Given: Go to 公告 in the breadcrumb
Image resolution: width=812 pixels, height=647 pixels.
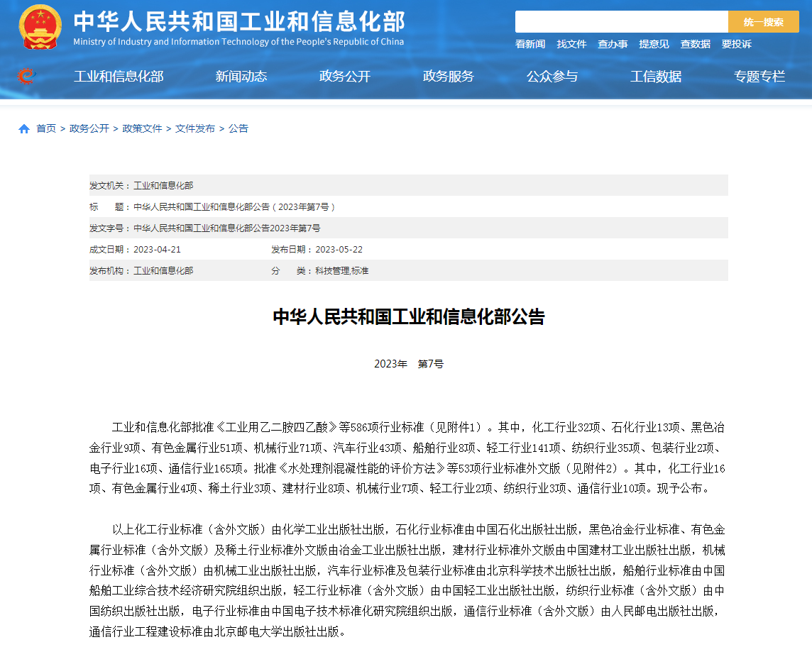Looking at the screenshot, I should click(x=238, y=128).
